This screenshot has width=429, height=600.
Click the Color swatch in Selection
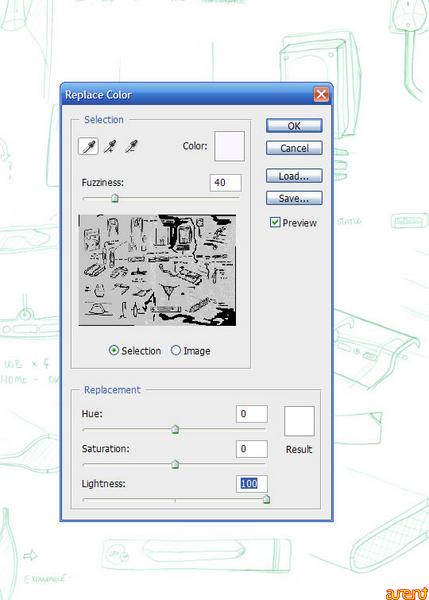(x=229, y=146)
